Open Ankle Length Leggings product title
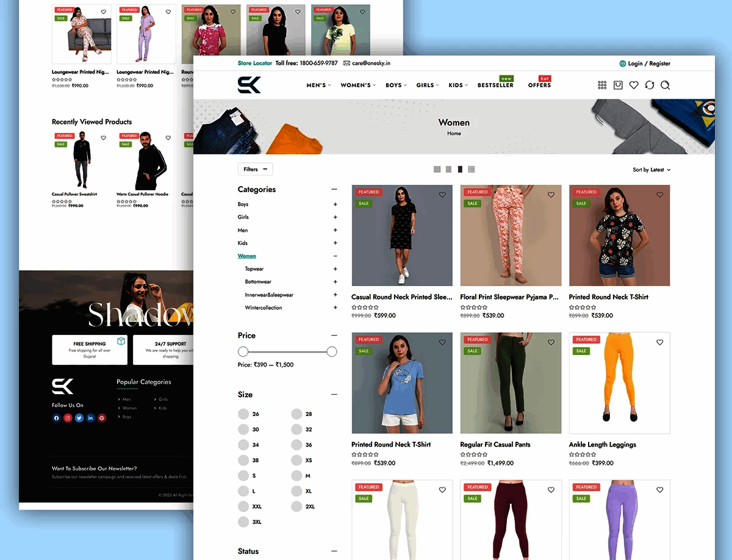This screenshot has height=560, width=732. (x=603, y=445)
